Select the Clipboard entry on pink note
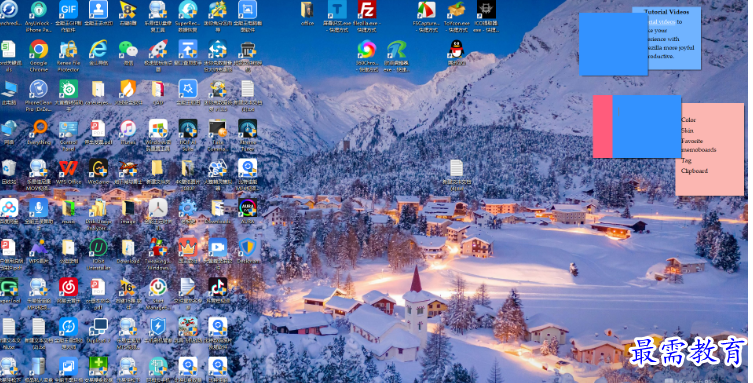This screenshot has height=383, width=753. pyautogui.click(x=694, y=171)
